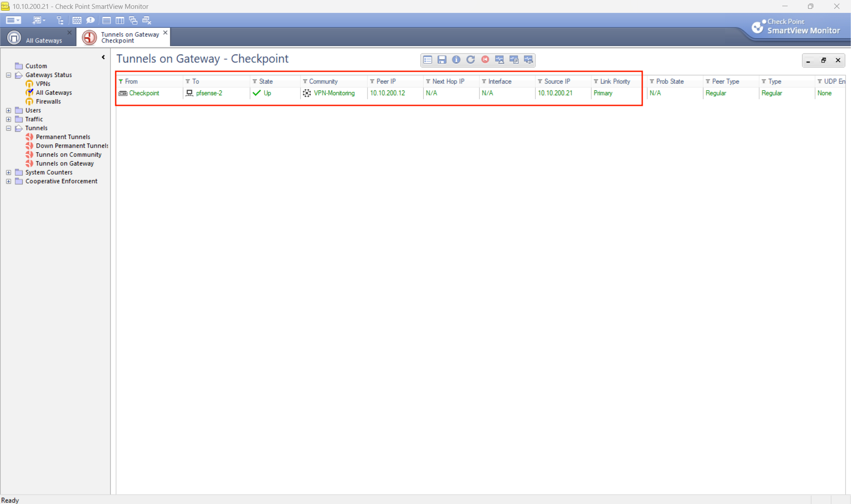Tile views horizontally via toolbar icon
This screenshot has width=851, height=504.
click(x=106, y=20)
